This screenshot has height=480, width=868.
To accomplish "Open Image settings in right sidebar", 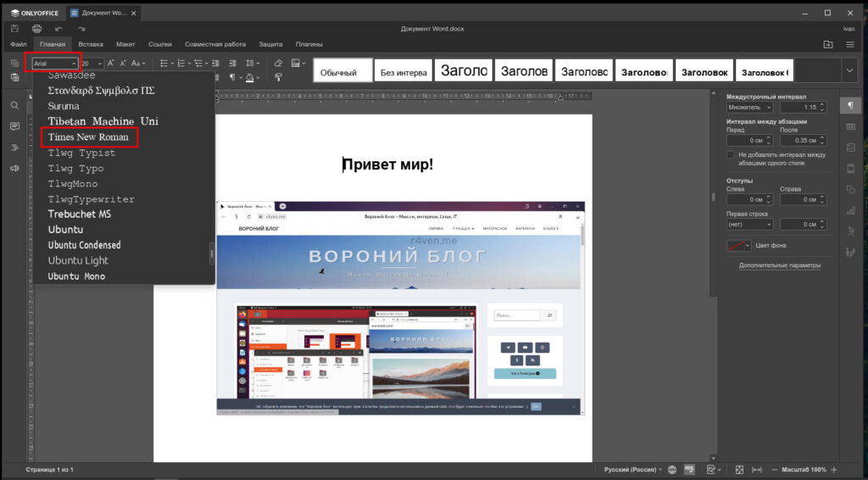I will click(850, 147).
